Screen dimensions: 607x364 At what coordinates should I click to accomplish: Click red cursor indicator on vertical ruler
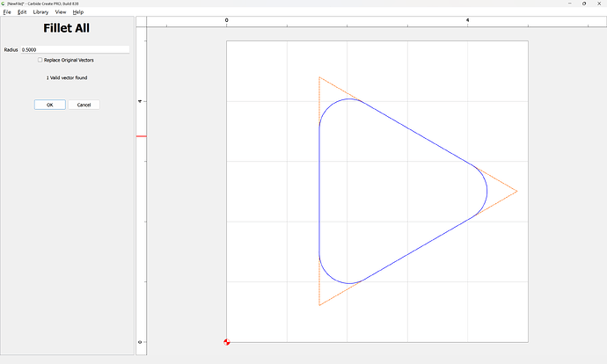point(141,137)
